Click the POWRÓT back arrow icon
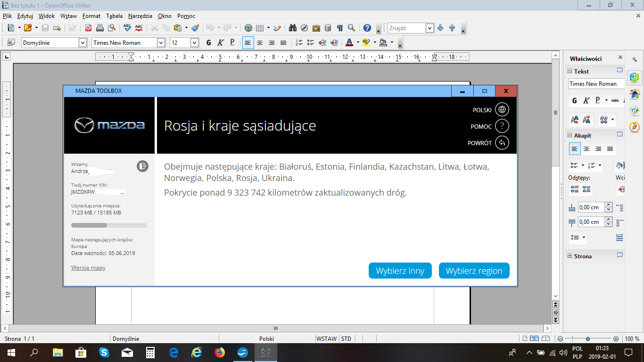The height and width of the screenshot is (362, 644). [502, 143]
